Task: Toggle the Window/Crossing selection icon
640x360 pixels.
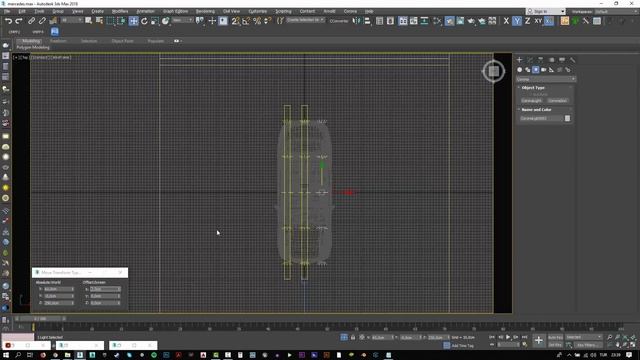Action: click(x=121, y=21)
